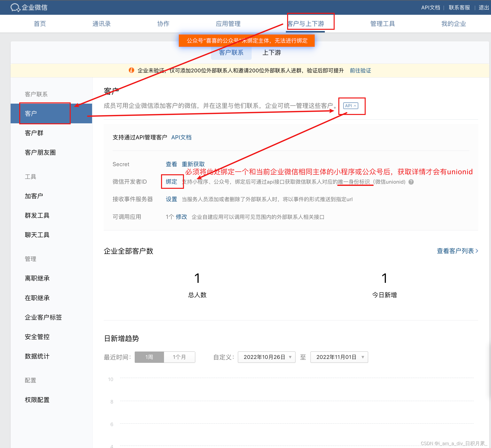The image size is (491, 448).
Task: Open the end date dropdown 2022年11月01日
Action: 339,357
